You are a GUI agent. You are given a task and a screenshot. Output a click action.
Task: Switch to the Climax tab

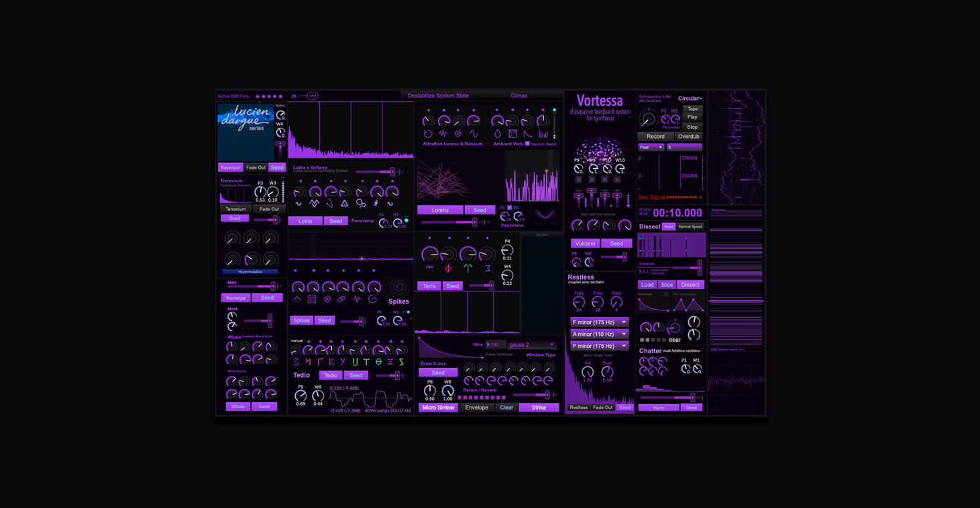519,96
